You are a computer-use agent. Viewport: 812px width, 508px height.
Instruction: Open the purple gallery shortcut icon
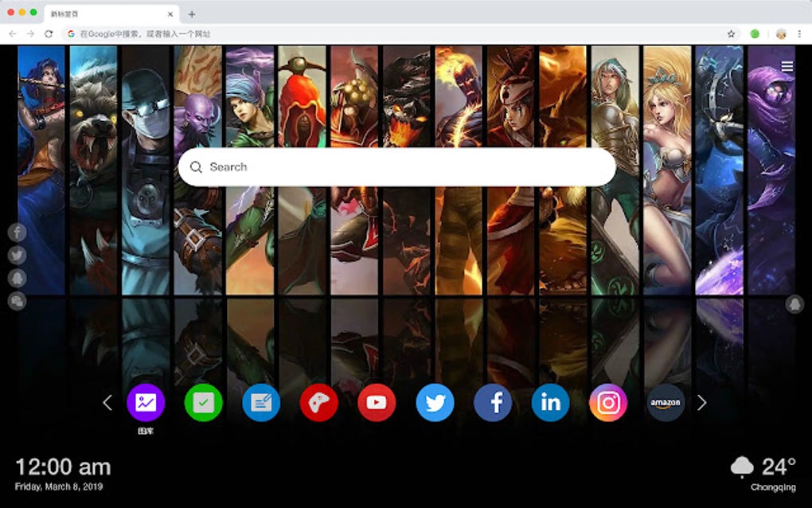(x=146, y=402)
